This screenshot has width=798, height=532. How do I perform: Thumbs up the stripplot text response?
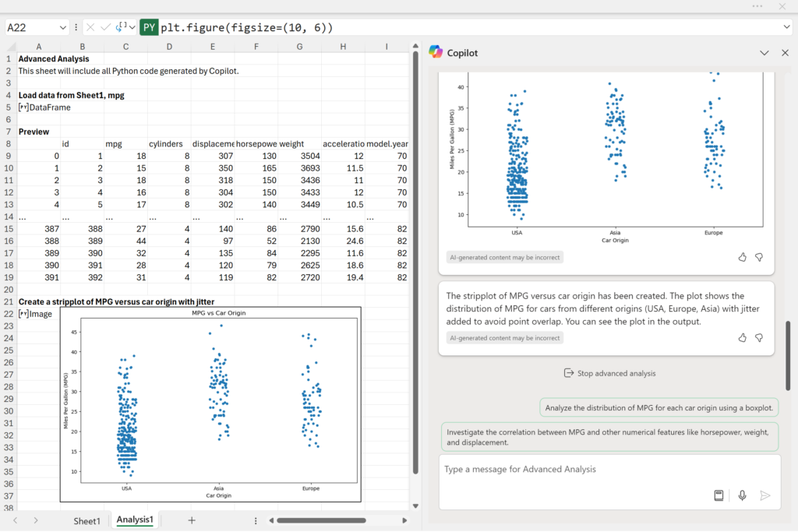[x=742, y=337]
